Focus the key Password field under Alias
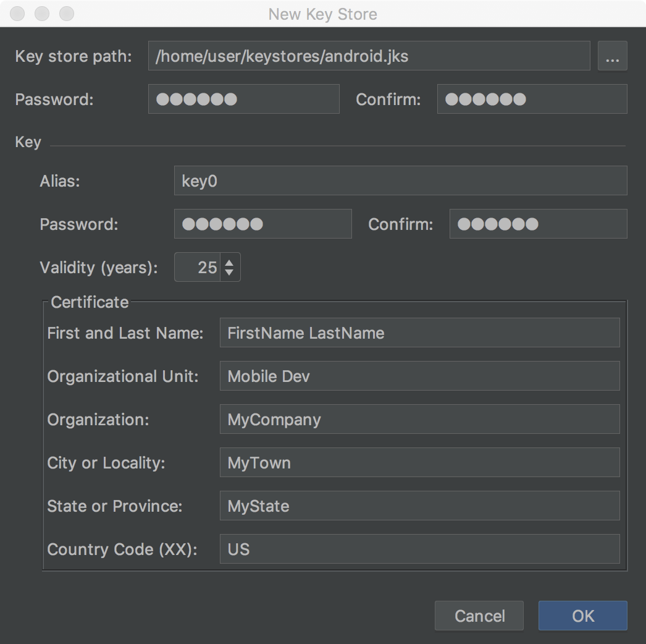Image resolution: width=646 pixels, height=644 pixels. [262, 224]
